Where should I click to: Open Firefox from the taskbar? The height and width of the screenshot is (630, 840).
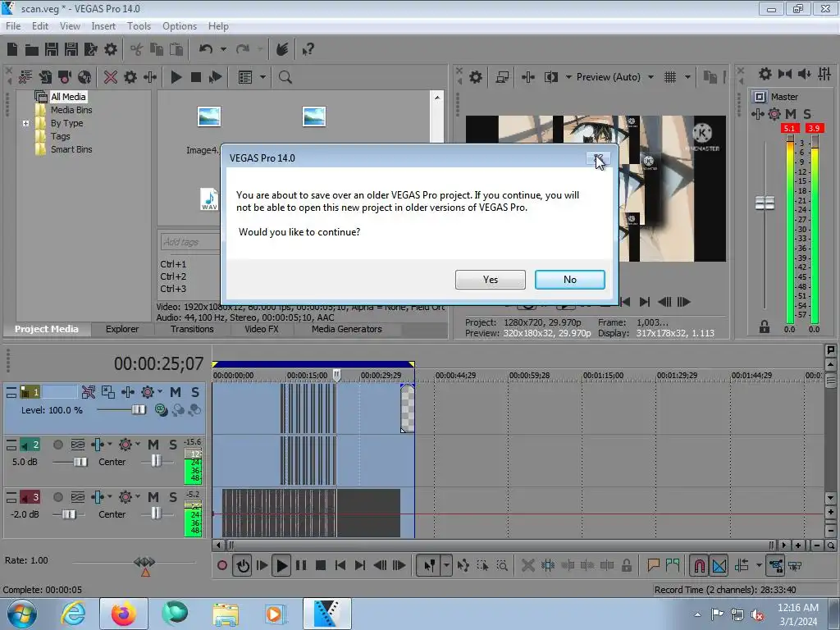[x=123, y=614]
